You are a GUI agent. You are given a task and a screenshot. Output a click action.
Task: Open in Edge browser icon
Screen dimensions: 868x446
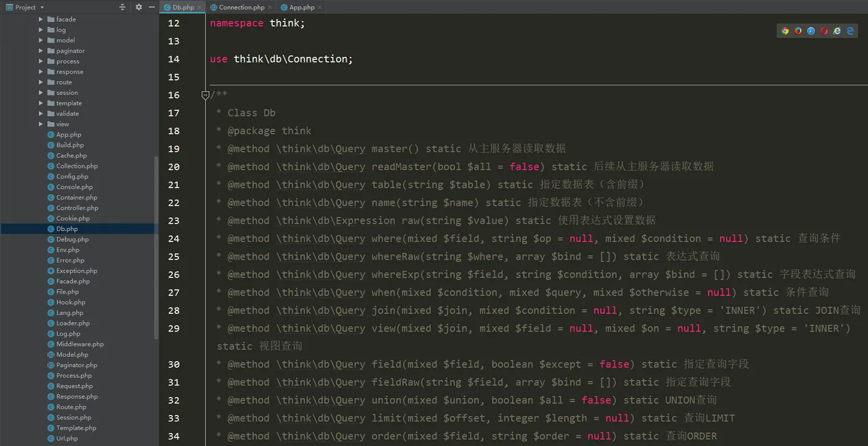850,30
